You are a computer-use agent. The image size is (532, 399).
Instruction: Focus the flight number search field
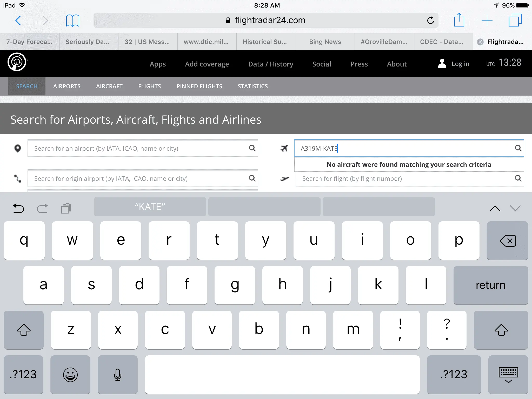click(x=405, y=179)
